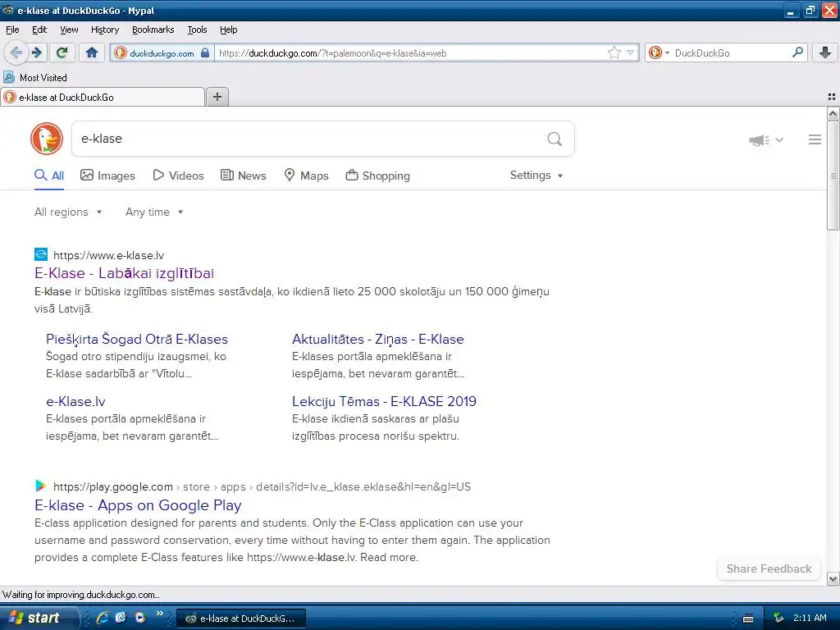Image resolution: width=840 pixels, height=630 pixels.
Task: Click the vertical scrollbar thumb
Action: (833, 176)
